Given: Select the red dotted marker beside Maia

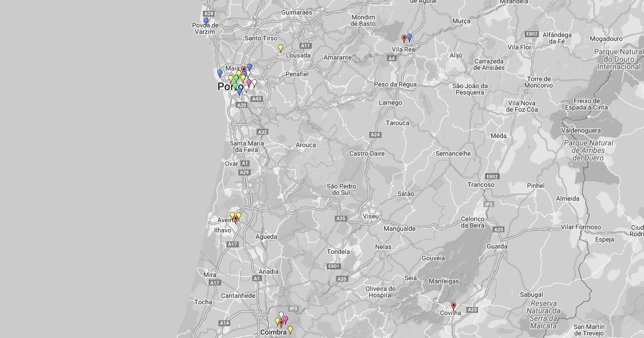Looking at the screenshot, I should click(244, 70).
